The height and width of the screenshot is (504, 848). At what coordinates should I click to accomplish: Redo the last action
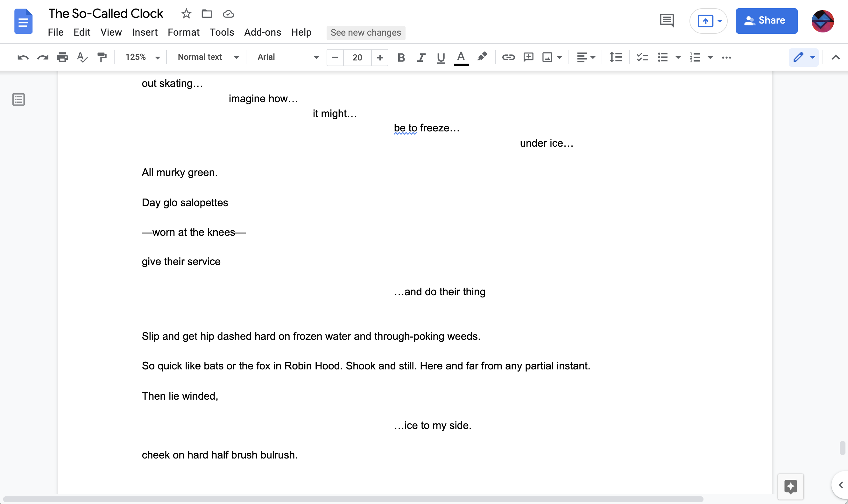point(43,57)
